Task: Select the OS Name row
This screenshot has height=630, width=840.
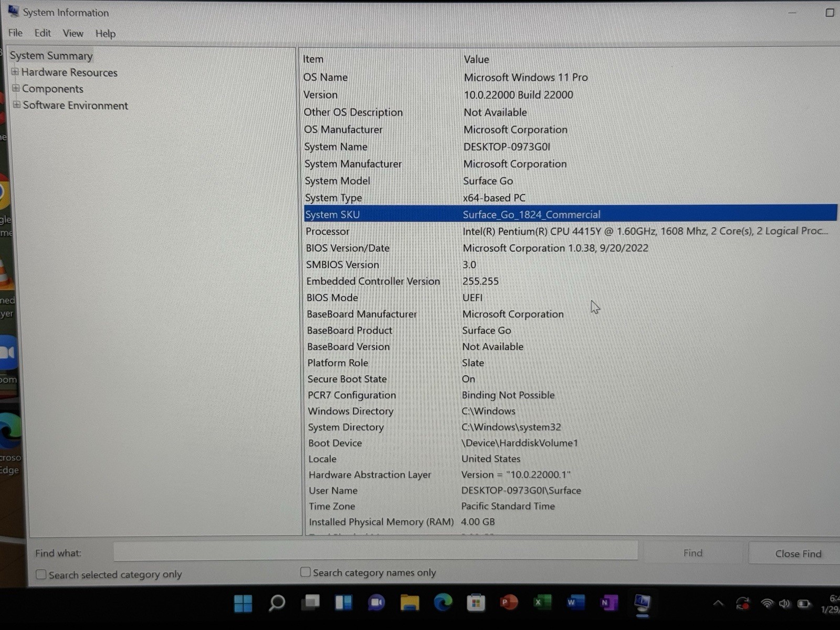Action: pyautogui.click(x=570, y=77)
